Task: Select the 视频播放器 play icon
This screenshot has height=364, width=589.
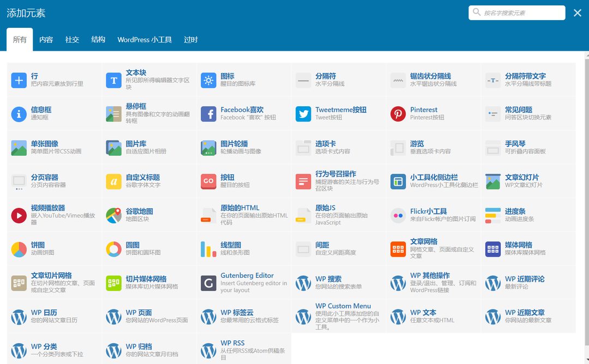Action: click(19, 215)
